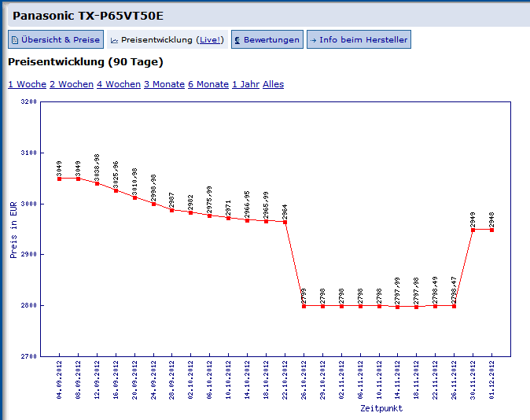530x420 pixels.
Task: Click the 2797,98 data point on 18.11.2012
Action: point(417,307)
